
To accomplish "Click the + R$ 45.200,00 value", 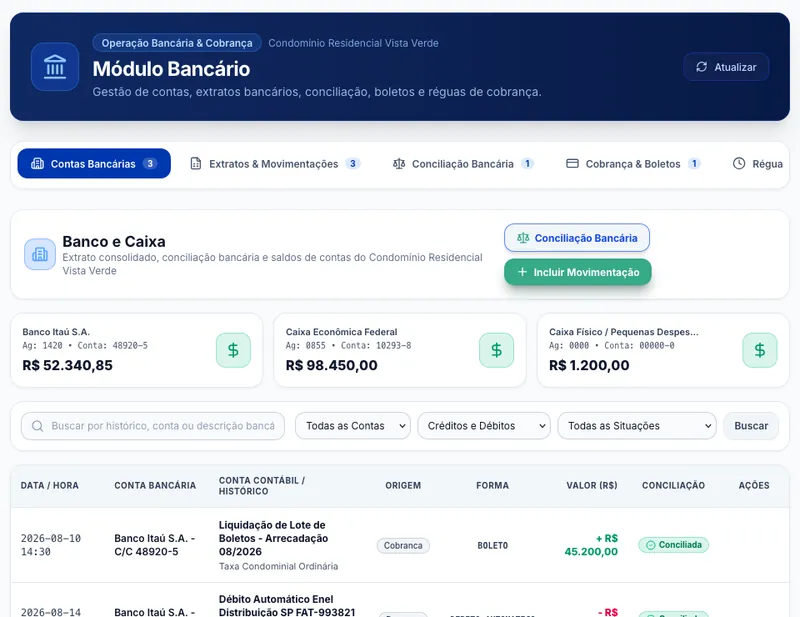I will click(x=591, y=545).
